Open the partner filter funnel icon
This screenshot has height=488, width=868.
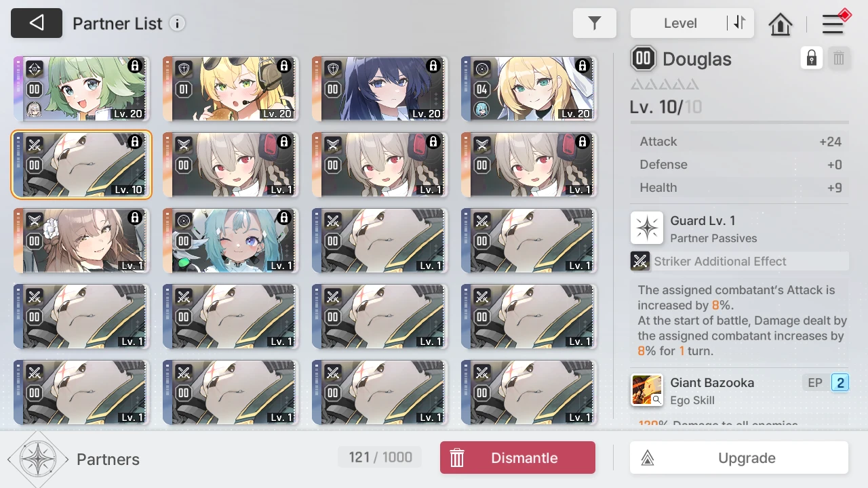point(595,23)
